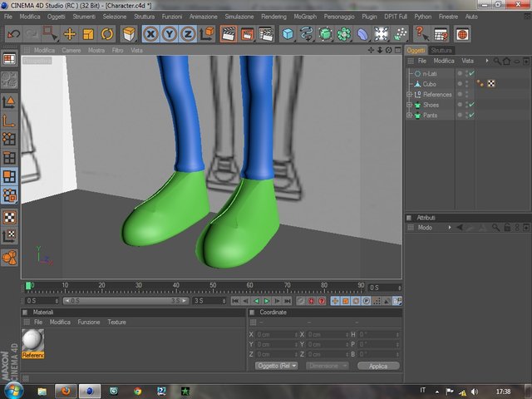The width and height of the screenshot is (532, 399).
Task: Expand the Pants object hierarchy
Action: point(409,116)
